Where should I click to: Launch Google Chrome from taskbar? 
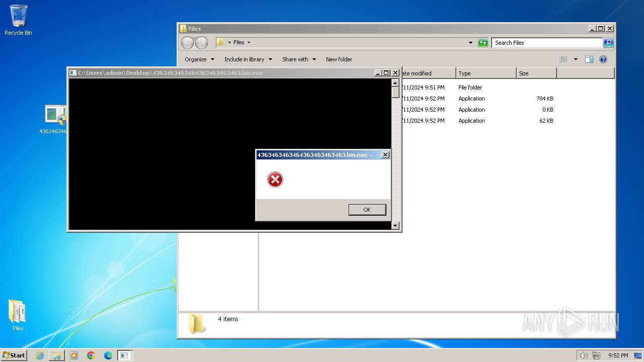coord(91,355)
